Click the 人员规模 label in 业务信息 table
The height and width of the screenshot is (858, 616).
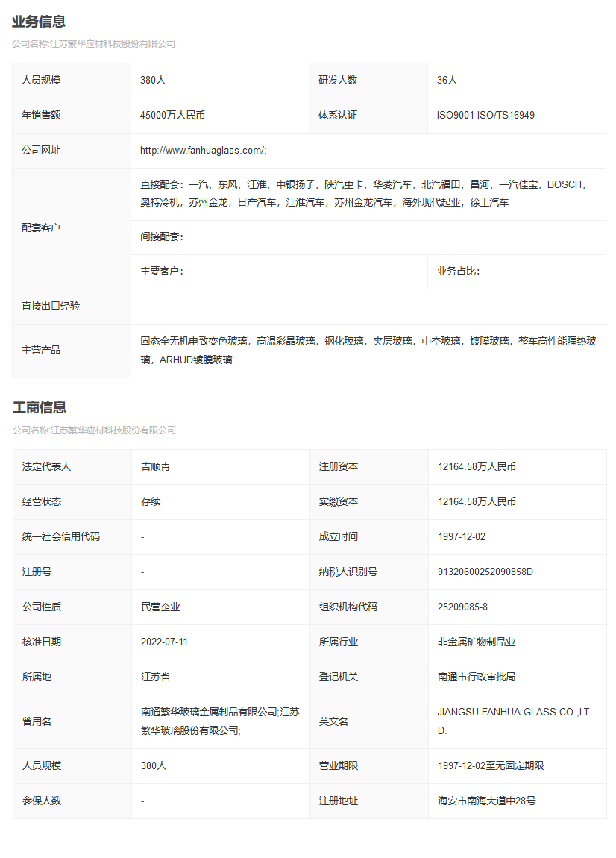tap(41, 81)
